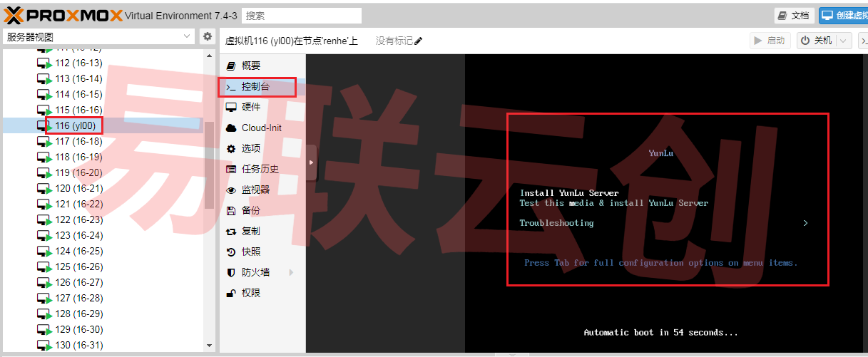Select VM 130 (16-31) in tree
Viewport: 868px width, 357px height.
click(x=78, y=345)
